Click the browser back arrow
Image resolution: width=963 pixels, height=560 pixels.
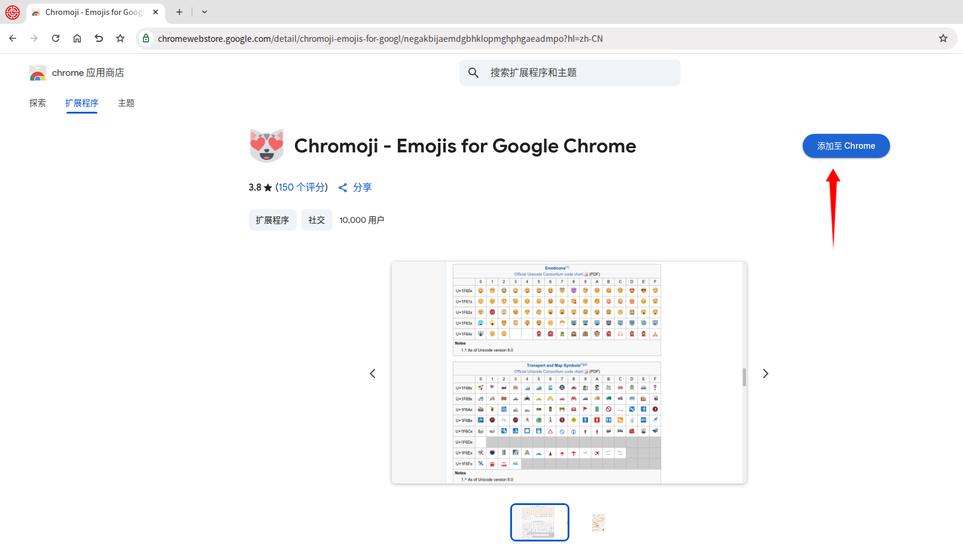pos(13,38)
